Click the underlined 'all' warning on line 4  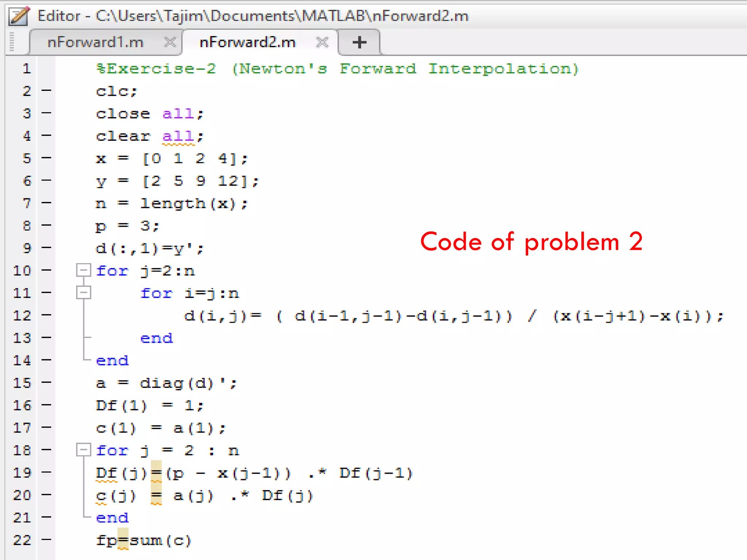[178, 136]
